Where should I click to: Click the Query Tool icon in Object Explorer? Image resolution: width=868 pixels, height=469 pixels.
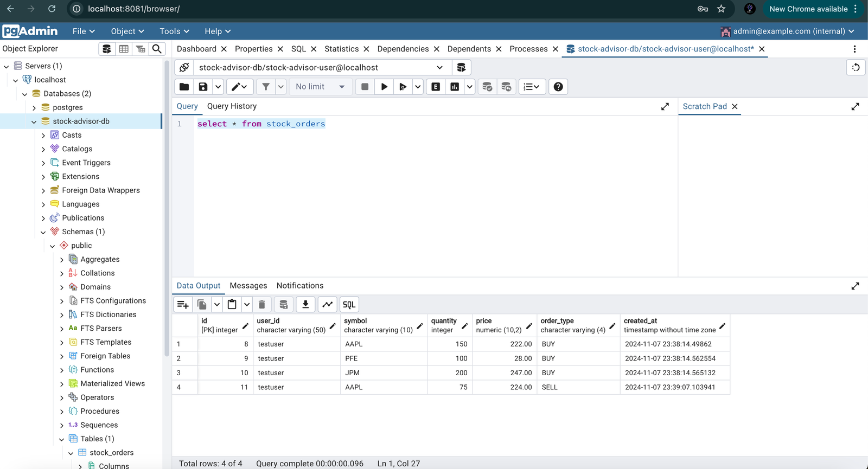click(x=107, y=49)
